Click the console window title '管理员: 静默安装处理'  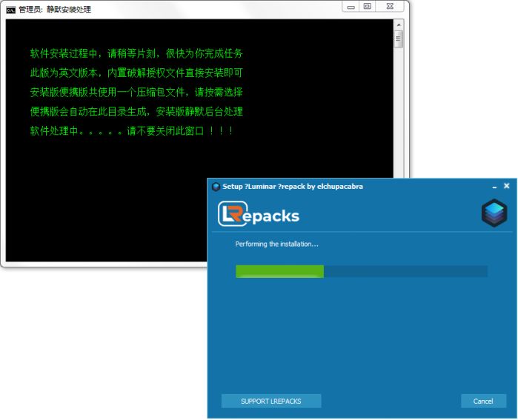[55, 10]
